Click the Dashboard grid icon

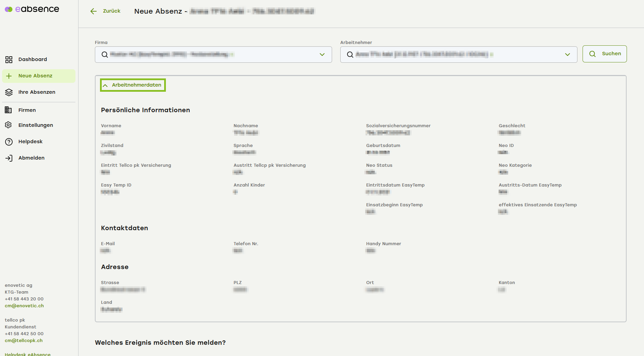click(9, 60)
